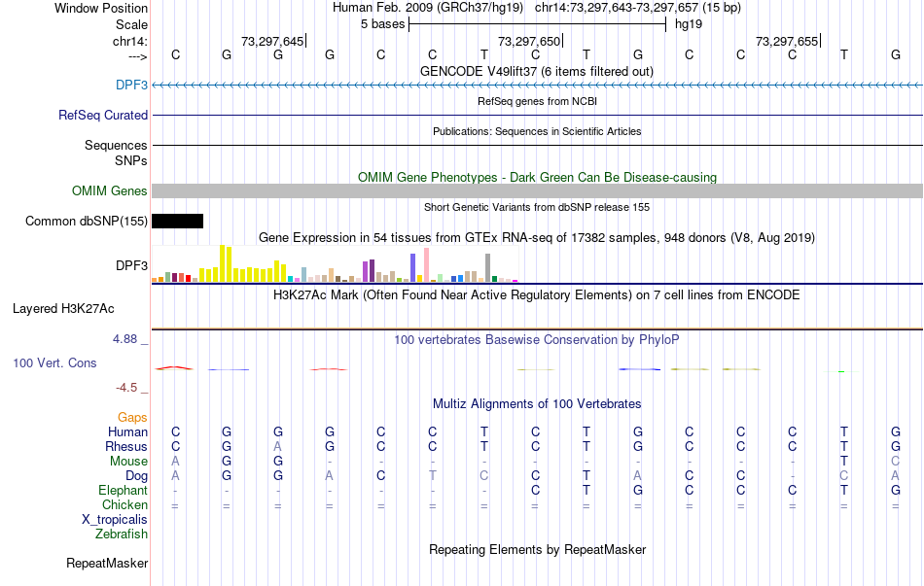Click the Window Position label

[101, 8]
